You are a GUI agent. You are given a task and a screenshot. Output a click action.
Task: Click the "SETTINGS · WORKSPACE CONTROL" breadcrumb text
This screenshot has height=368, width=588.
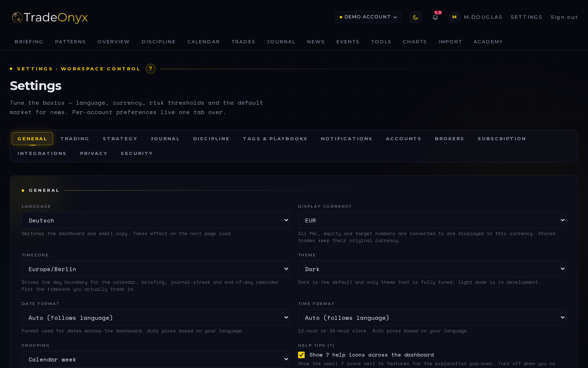79,69
